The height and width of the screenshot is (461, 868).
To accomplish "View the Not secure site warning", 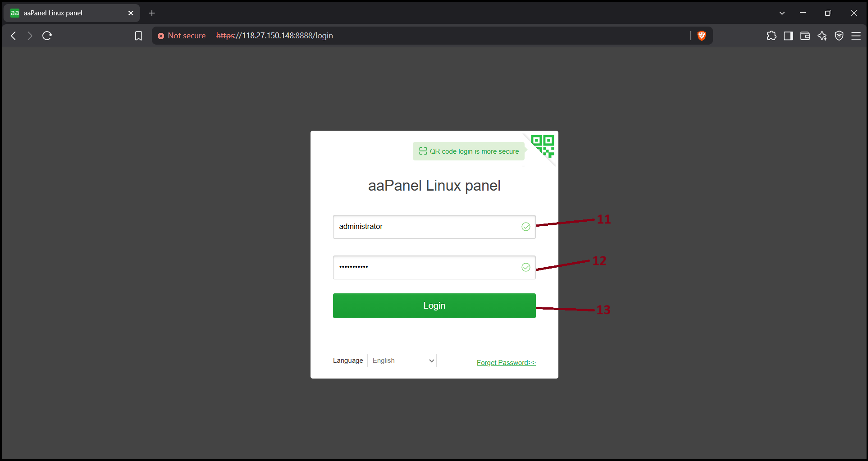I will (x=182, y=36).
